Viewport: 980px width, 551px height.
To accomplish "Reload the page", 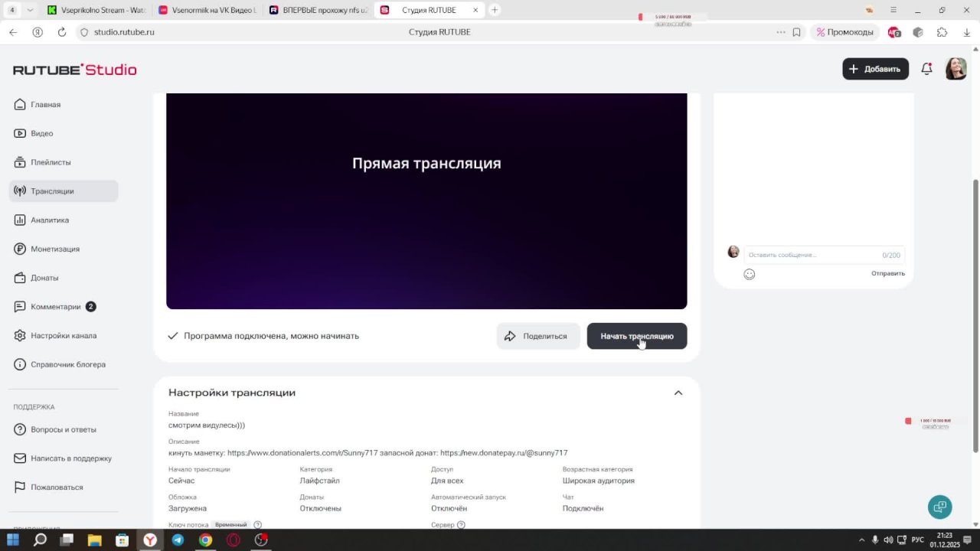I will (62, 32).
